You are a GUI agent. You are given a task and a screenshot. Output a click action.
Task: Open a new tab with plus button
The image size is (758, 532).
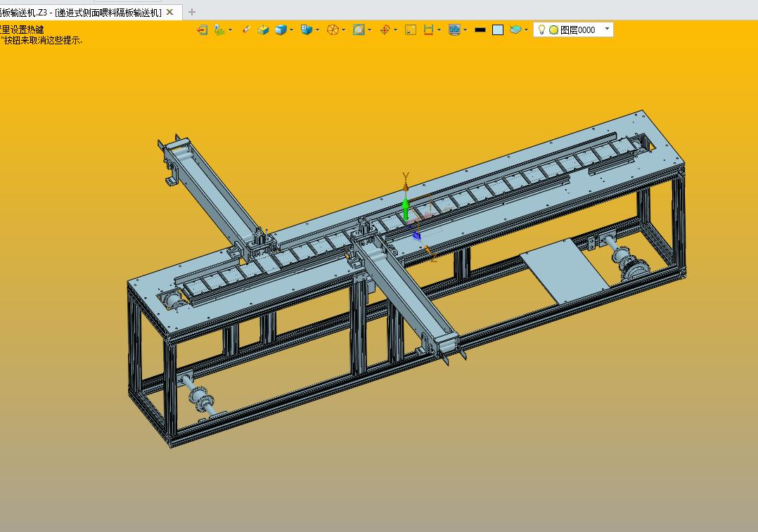(192, 12)
